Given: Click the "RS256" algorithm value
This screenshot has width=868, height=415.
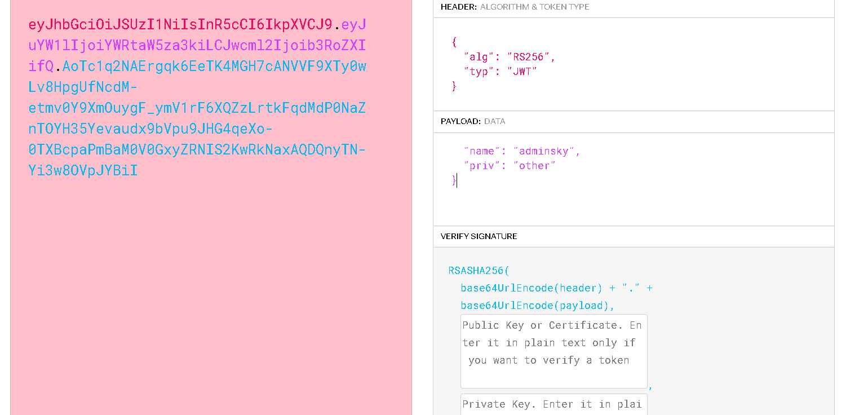Looking at the screenshot, I should click(x=529, y=57).
